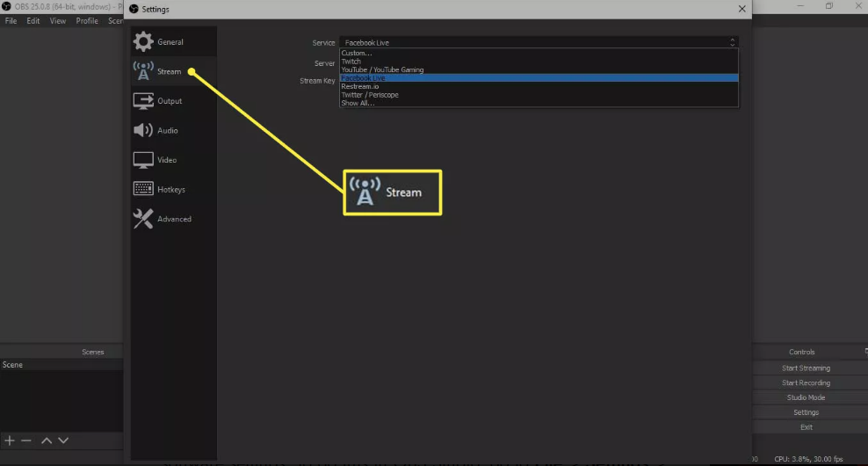Open the Scene Collection menu
The width and height of the screenshot is (868, 466).
click(115, 21)
